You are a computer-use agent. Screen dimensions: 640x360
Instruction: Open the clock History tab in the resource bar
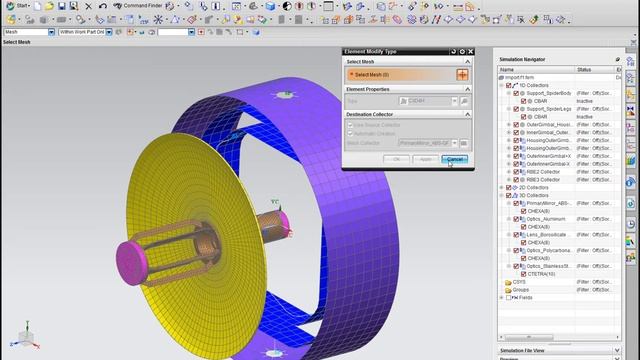tap(631, 224)
